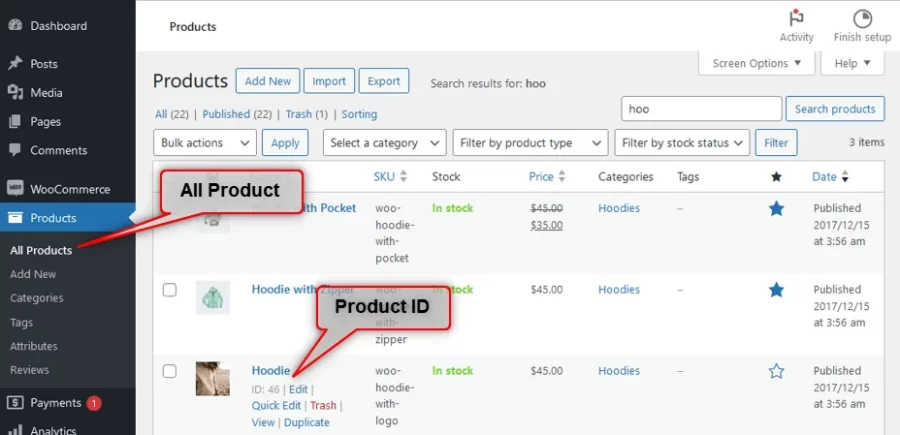Click the Apply bulk action button
The height and width of the screenshot is (435, 900).
point(285,143)
